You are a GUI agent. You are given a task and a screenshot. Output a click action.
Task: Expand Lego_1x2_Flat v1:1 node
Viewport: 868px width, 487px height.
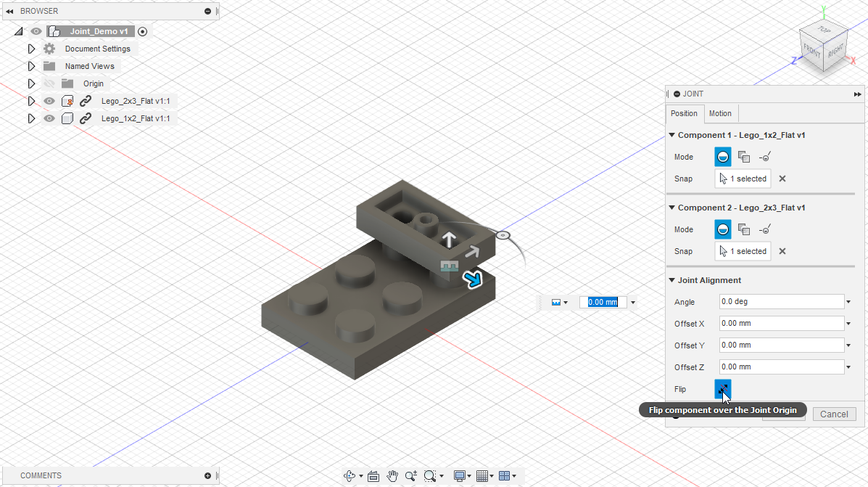pos(32,118)
